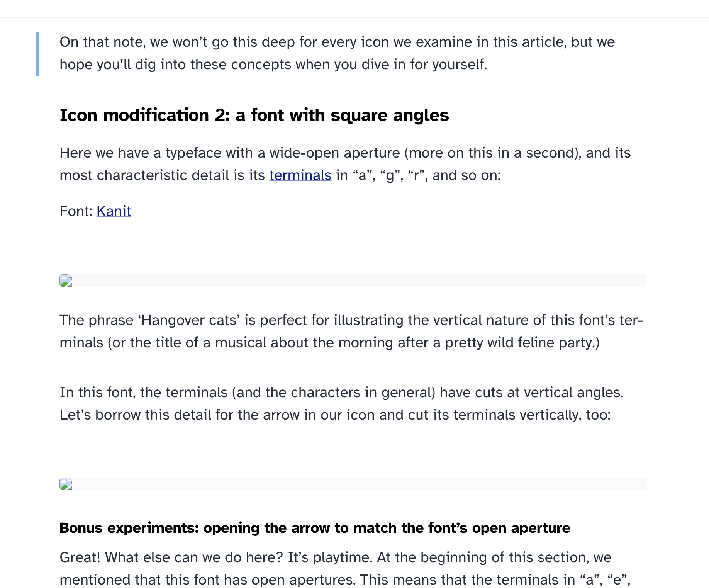Screen dimensions: 709x588
Task: Open the "terminals" hyperlink
Action: (x=300, y=175)
